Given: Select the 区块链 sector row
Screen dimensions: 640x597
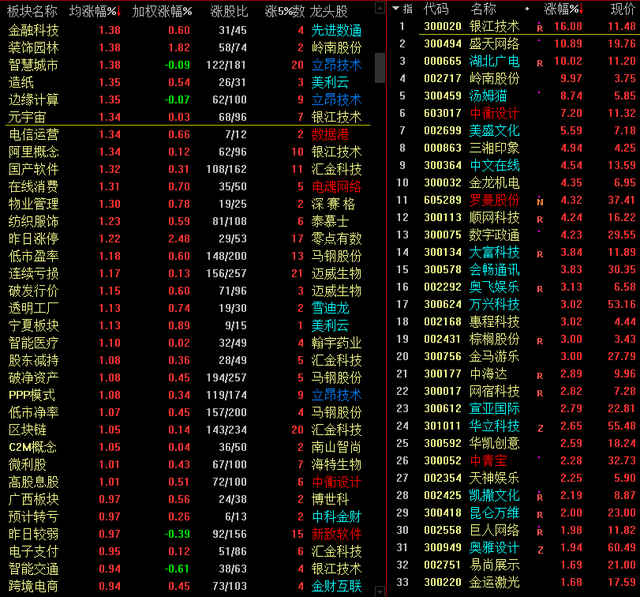Looking at the screenshot, I should [188, 430].
